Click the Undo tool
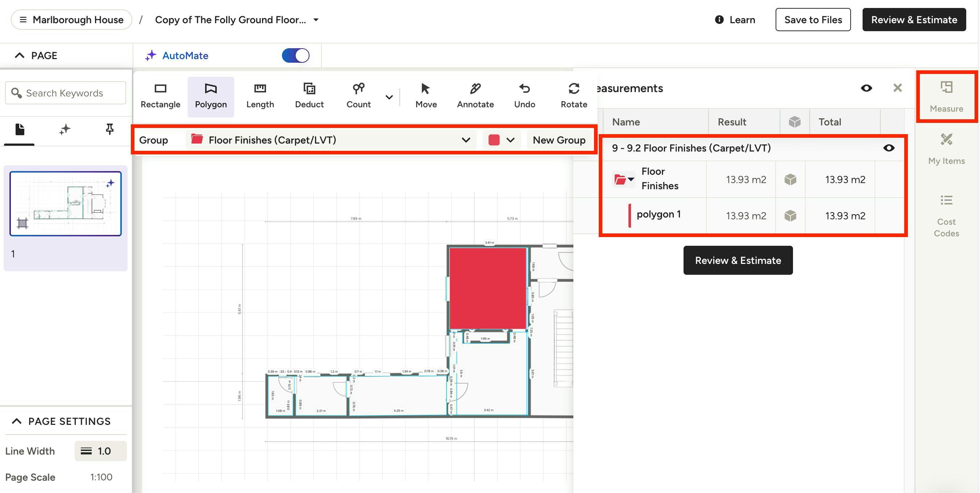This screenshot has height=493, width=980. tap(525, 96)
